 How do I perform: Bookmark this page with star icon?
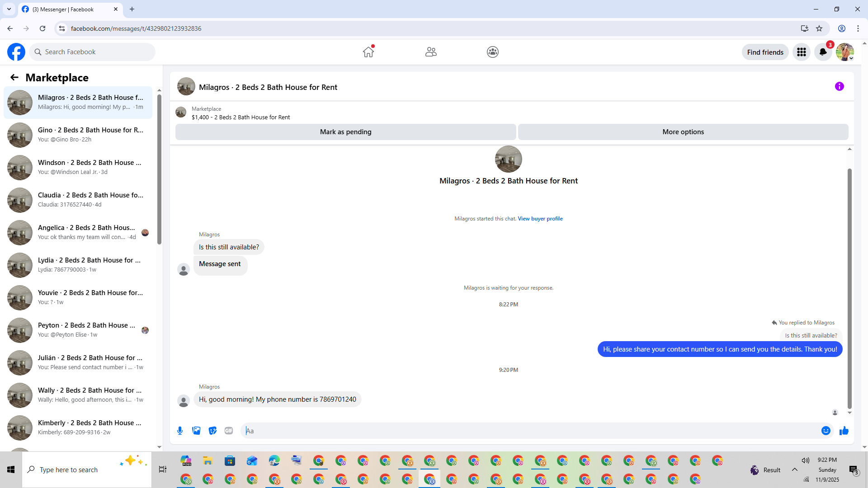pos(819,28)
